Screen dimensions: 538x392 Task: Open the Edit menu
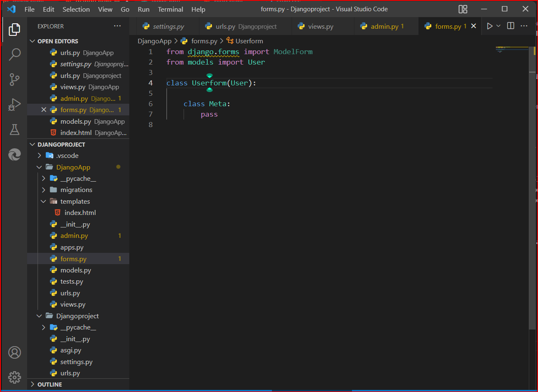pyautogui.click(x=49, y=9)
